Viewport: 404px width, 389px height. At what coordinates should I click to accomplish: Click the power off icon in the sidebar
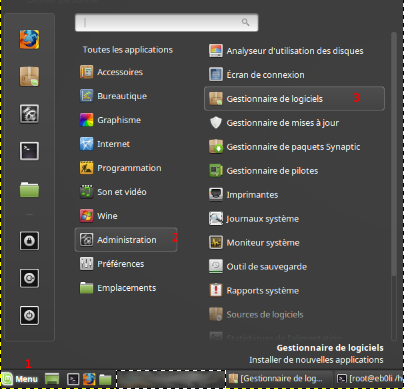(29, 315)
